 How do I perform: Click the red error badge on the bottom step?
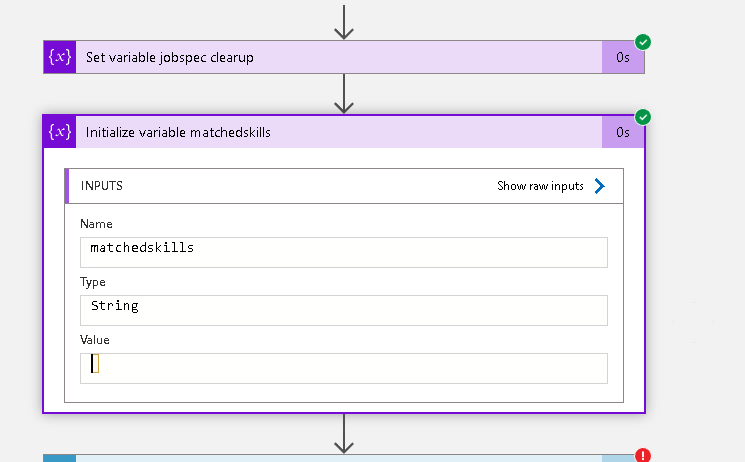click(643, 455)
